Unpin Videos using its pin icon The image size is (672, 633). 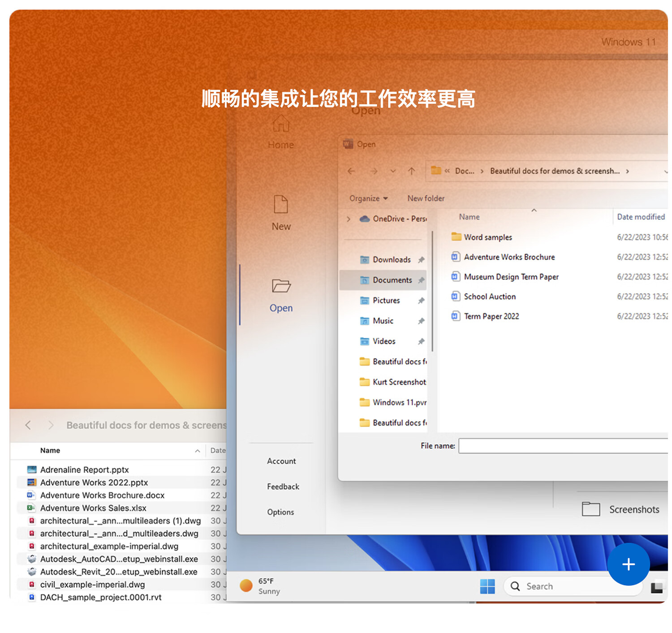[421, 341]
